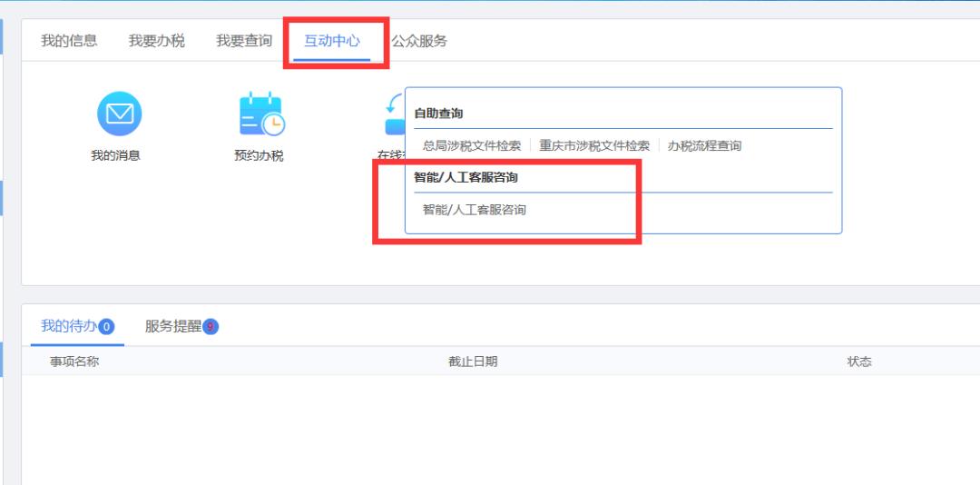Open the 我的消息 envelope icon
Screen dimensions: 980x485
(119, 114)
